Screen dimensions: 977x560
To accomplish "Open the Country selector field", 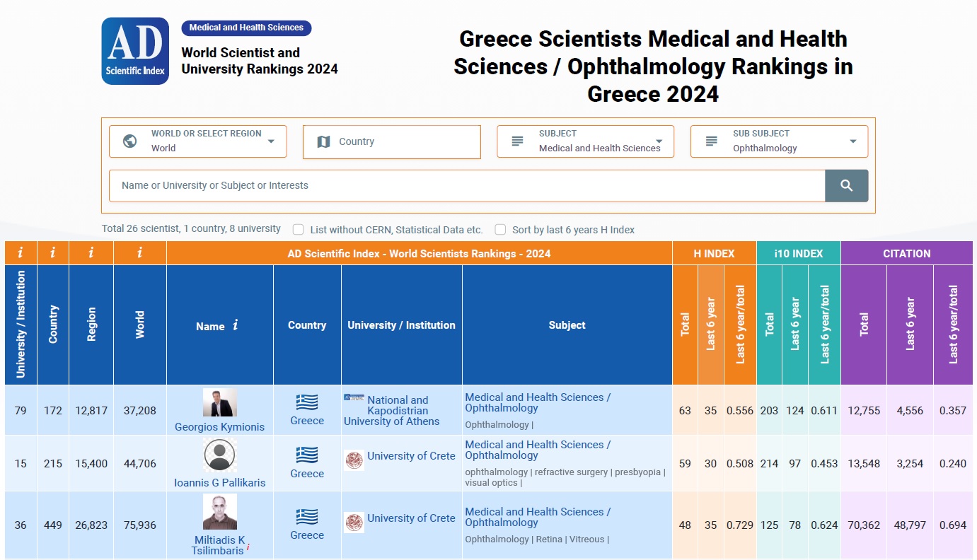I will tap(392, 141).
